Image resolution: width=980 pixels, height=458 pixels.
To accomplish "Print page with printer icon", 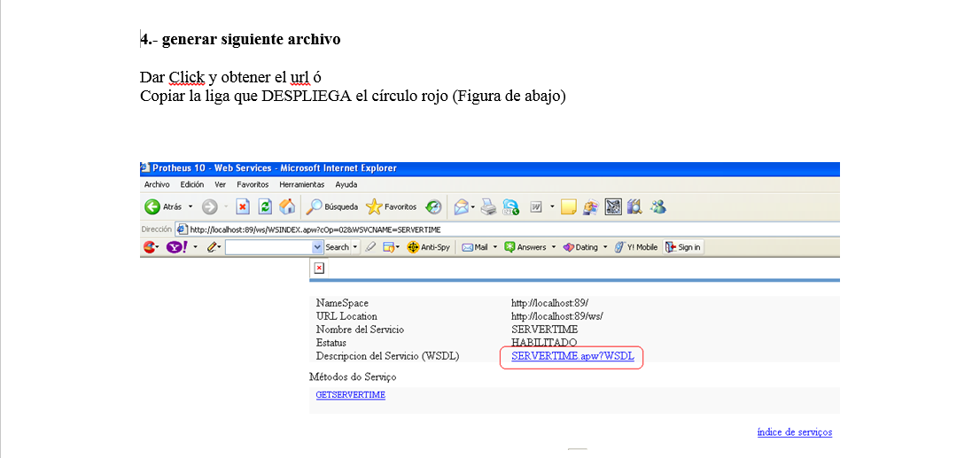I will point(489,206).
